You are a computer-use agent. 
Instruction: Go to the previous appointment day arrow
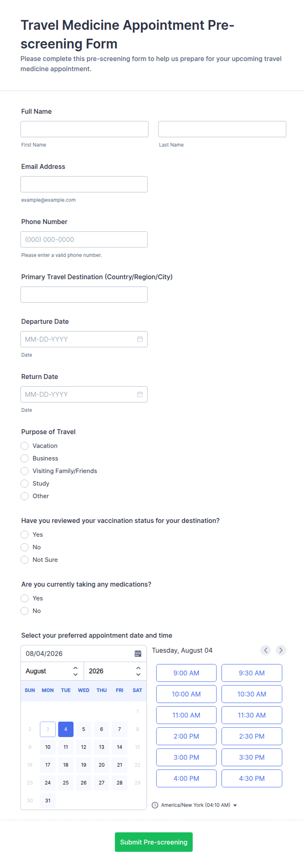coord(266,650)
